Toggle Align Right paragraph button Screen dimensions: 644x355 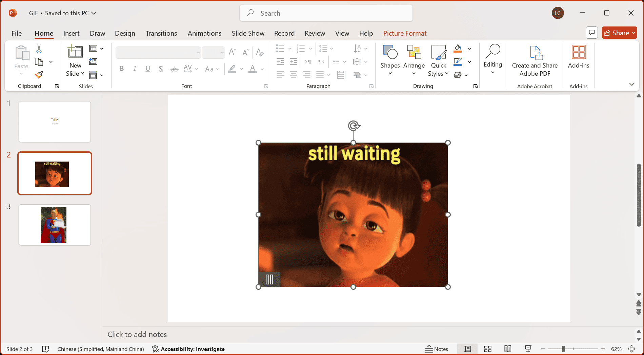click(x=307, y=75)
